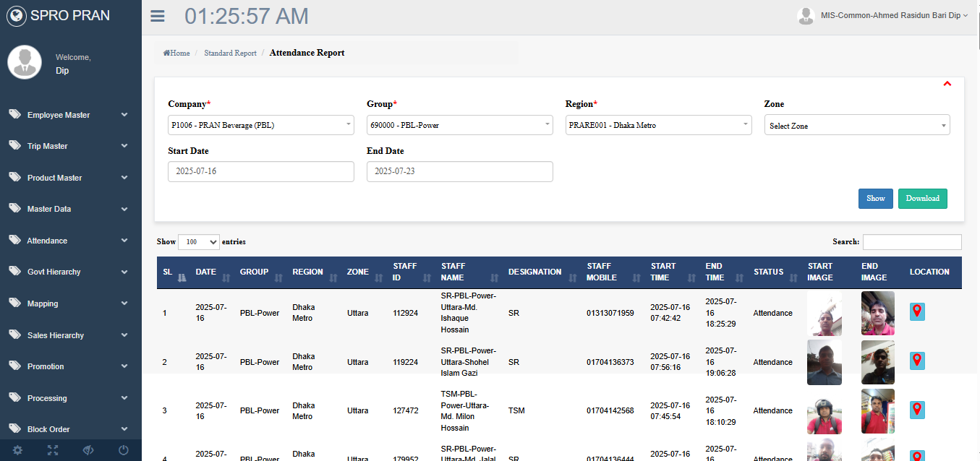Click the Home breadcrumb icon

[x=167, y=53]
